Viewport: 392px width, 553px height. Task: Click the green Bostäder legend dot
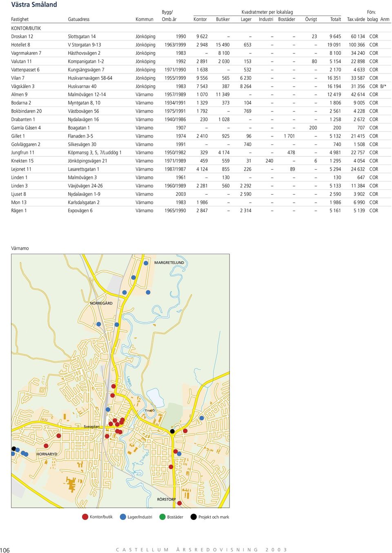[x=163, y=517]
